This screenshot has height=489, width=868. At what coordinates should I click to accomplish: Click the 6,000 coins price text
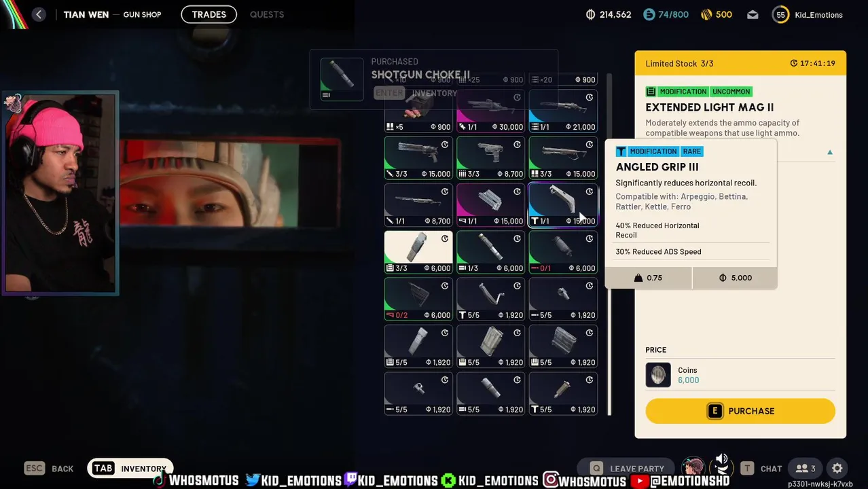pos(688,380)
